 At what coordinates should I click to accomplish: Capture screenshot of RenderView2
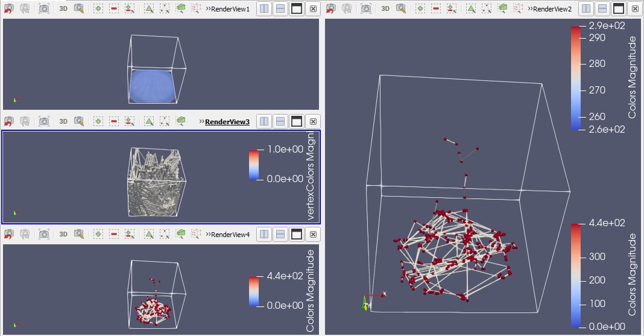366,9
